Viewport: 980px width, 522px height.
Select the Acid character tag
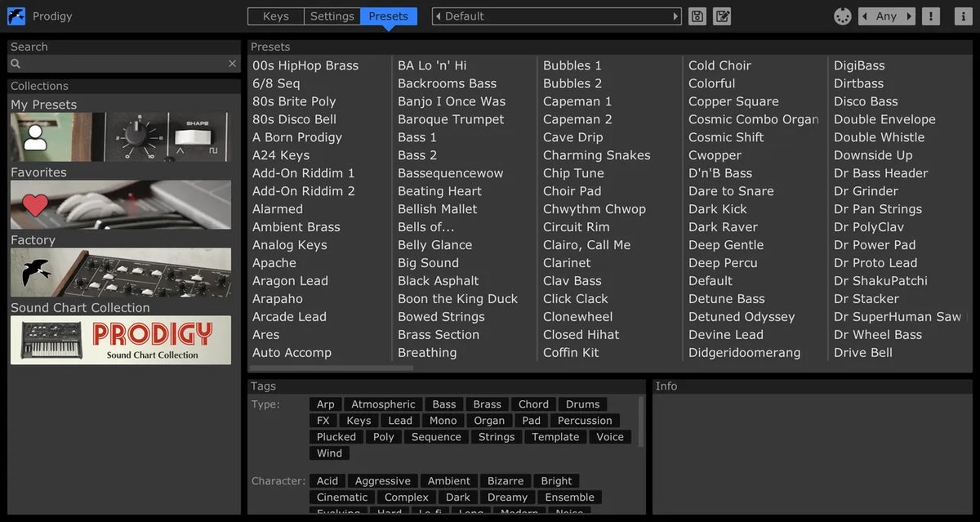(x=327, y=481)
